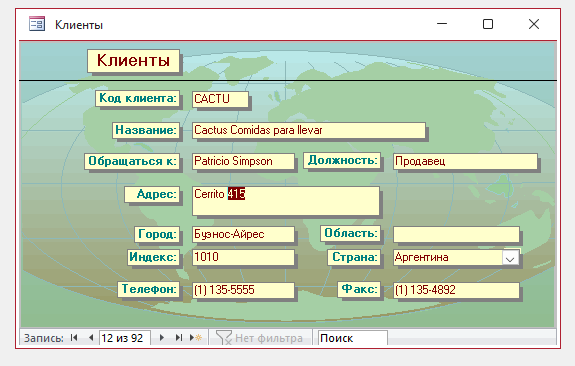
Task: Click the Город: label
Action: (157, 234)
